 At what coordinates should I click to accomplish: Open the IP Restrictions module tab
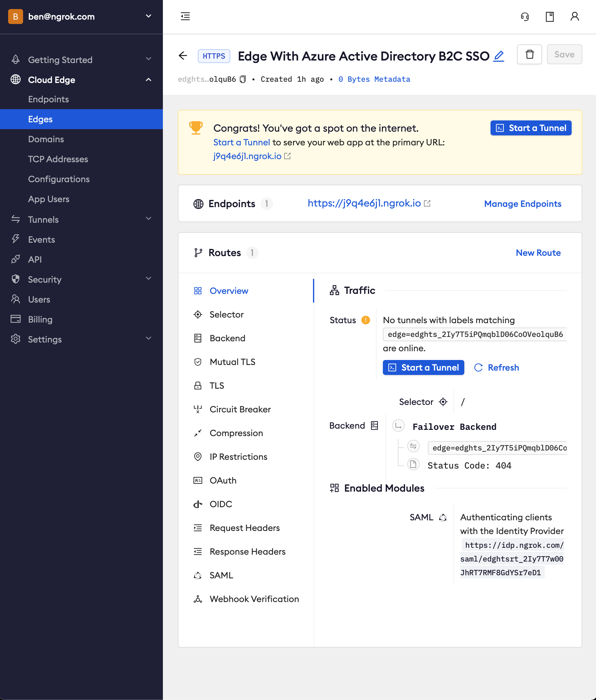(x=246, y=457)
